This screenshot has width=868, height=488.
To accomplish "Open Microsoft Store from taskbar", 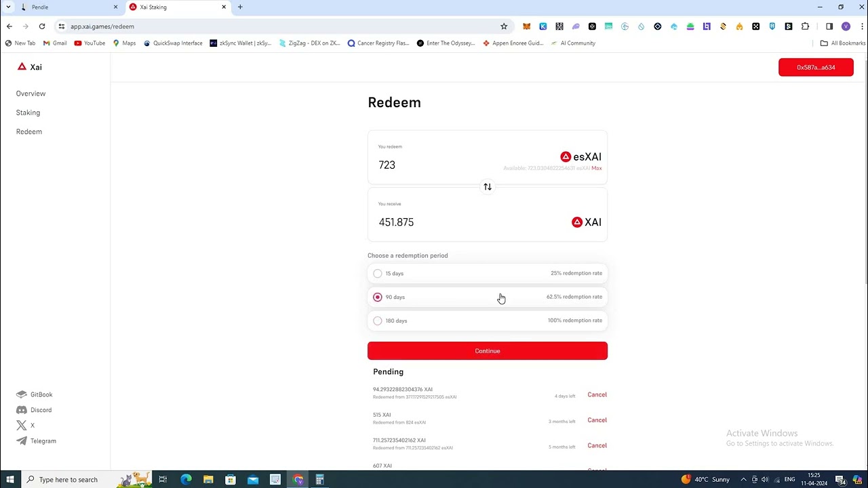I will (x=231, y=479).
